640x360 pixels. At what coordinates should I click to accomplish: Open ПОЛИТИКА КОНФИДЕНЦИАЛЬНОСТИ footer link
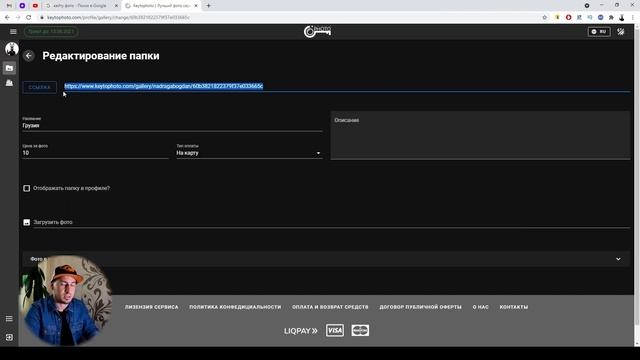click(x=235, y=307)
